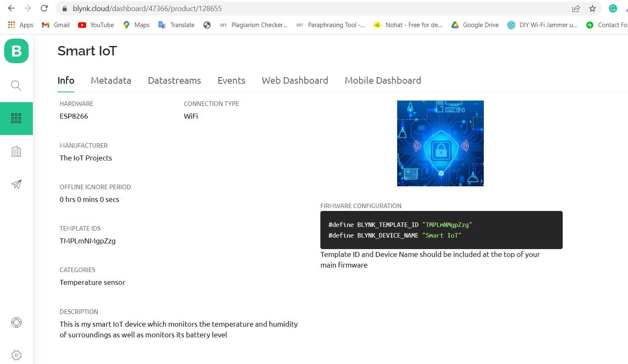The height and width of the screenshot is (364, 628).
Task: Open the help lifebuoy icon
Action: [x=16, y=323]
